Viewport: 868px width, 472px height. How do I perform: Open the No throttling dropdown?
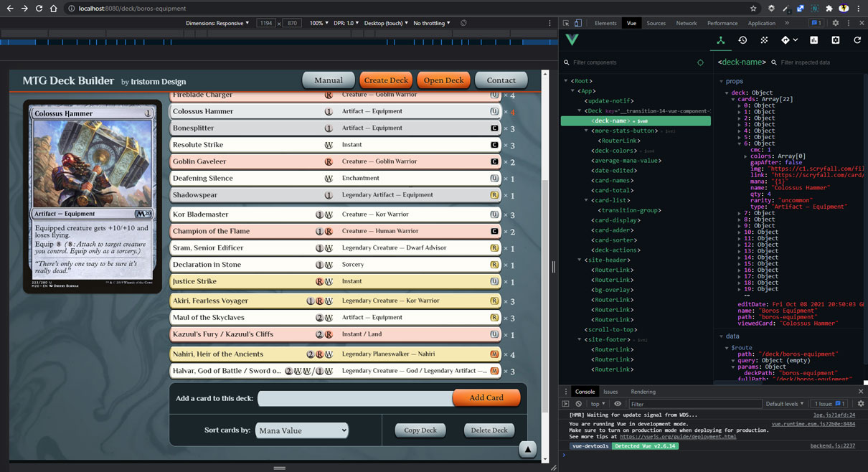point(432,23)
